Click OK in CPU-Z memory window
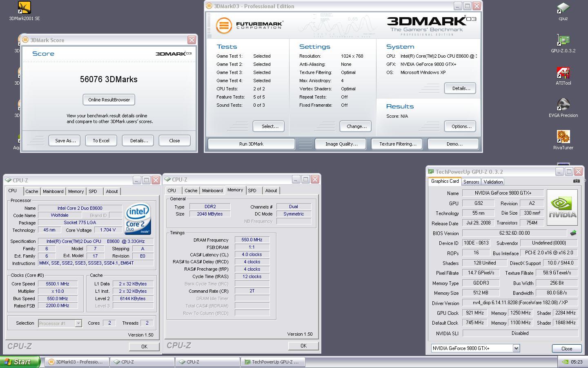 point(303,346)
